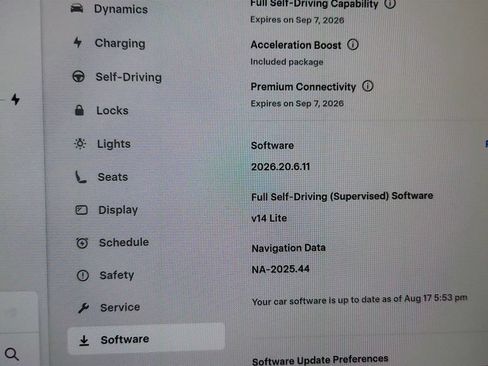Tap 'Included package' under Acceleration Boost
The image size is (488, 366).
(x=287, y=62)
